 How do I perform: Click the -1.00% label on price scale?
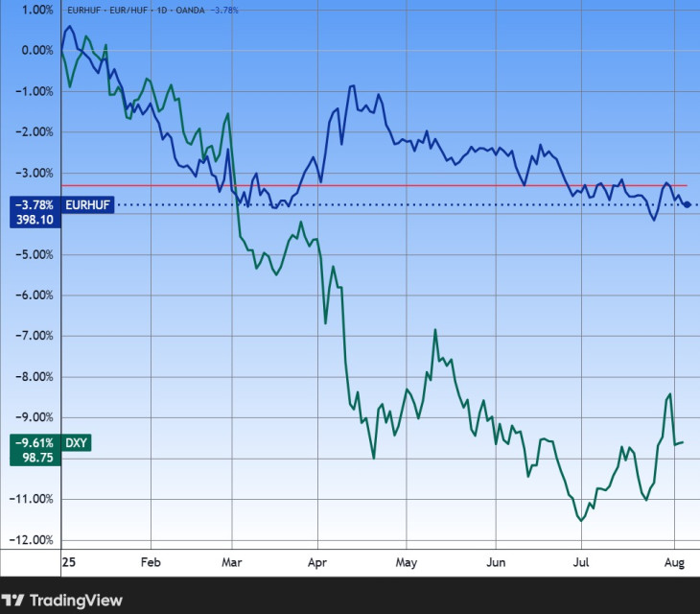(35, 91)
